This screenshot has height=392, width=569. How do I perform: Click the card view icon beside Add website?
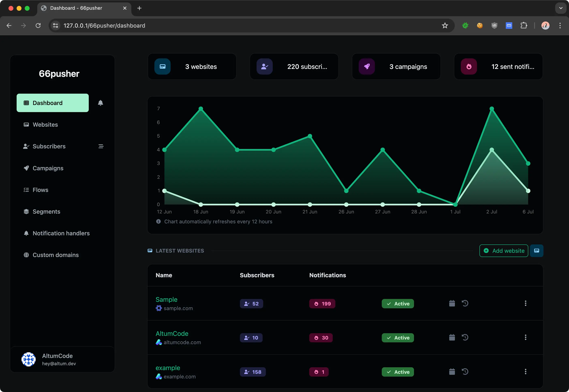click(537, 251)
